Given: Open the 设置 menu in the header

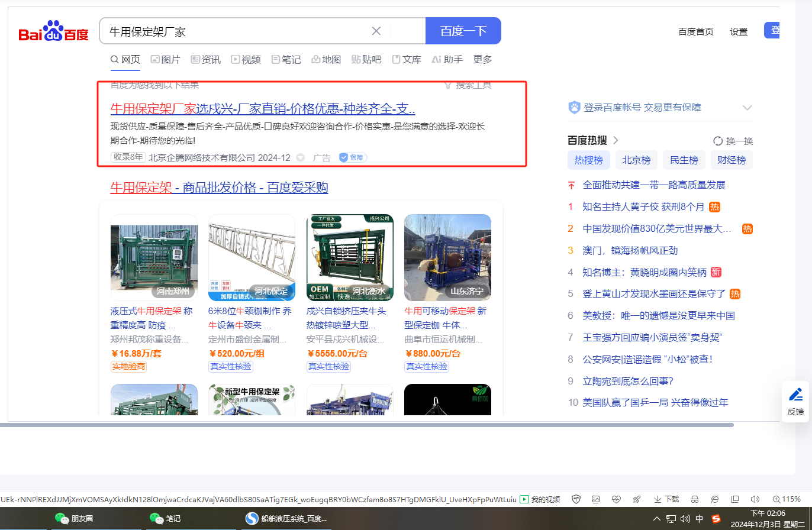Looking at the screenshot, I should pyautogui.click(x=739, y=32).
